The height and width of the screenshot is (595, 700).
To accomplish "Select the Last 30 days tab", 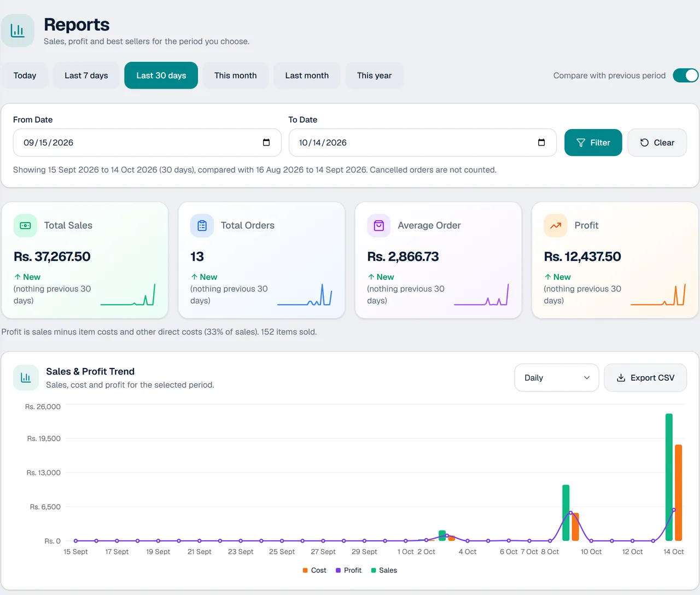I will [161, 75].
